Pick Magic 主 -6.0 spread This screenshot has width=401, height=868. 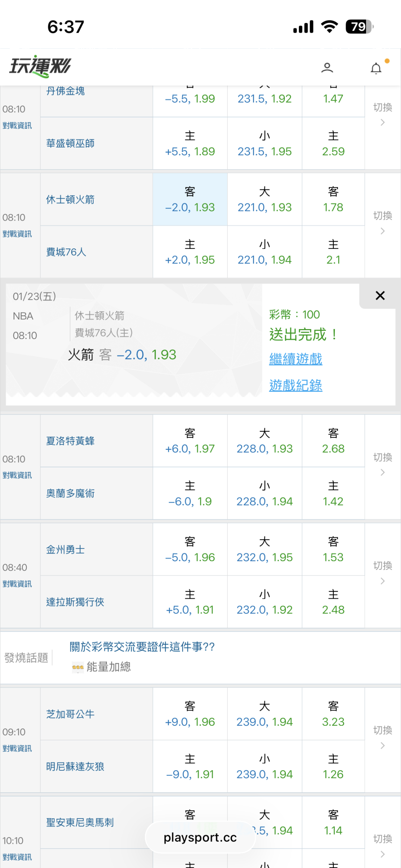point(190,494)
